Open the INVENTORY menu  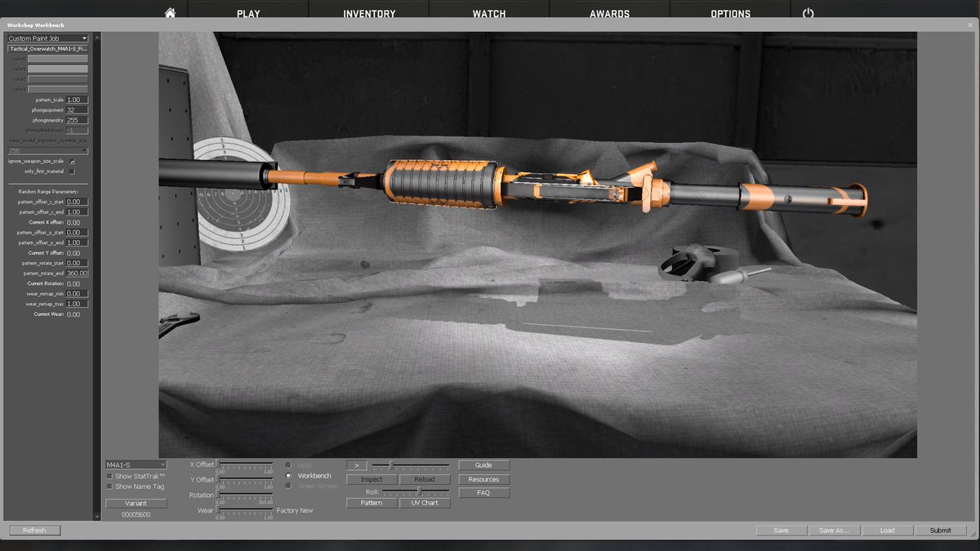coord(369,14)
